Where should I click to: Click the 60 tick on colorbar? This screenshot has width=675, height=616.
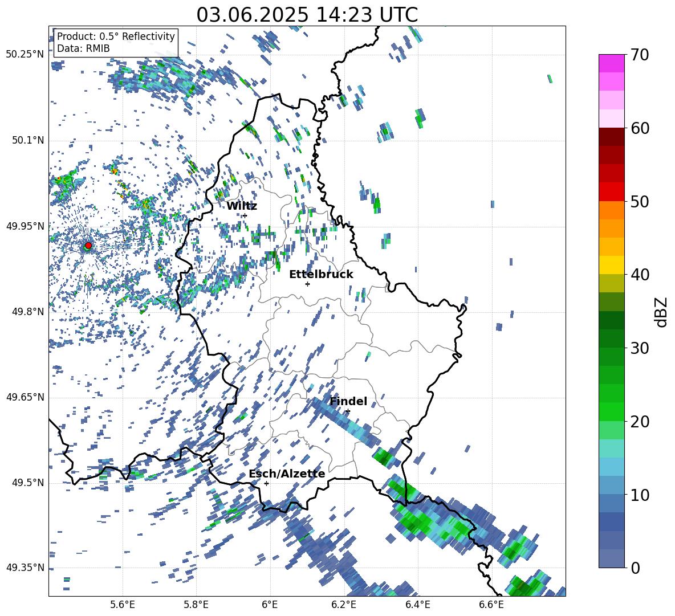click(x=639, y=128)
